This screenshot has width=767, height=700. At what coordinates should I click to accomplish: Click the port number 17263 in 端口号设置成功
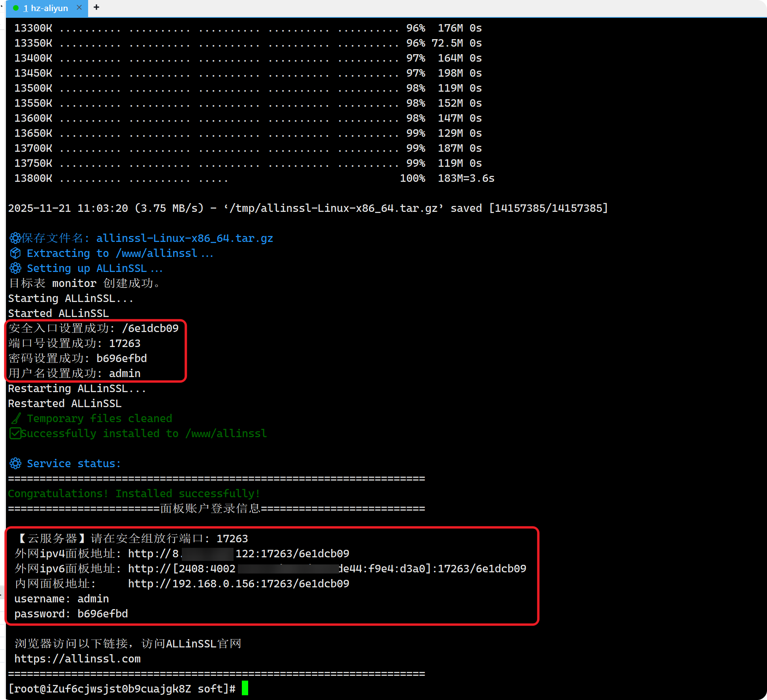pos(124,343)
